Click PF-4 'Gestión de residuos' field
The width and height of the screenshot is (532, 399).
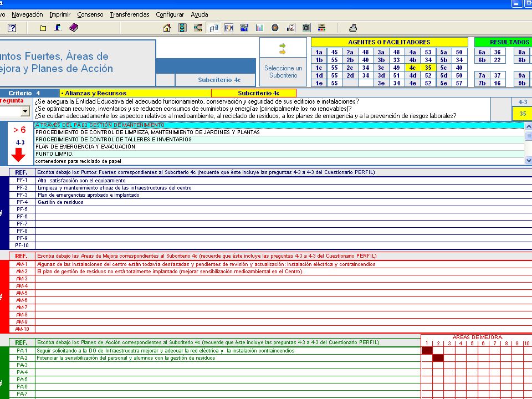click(x=283, y=202)
